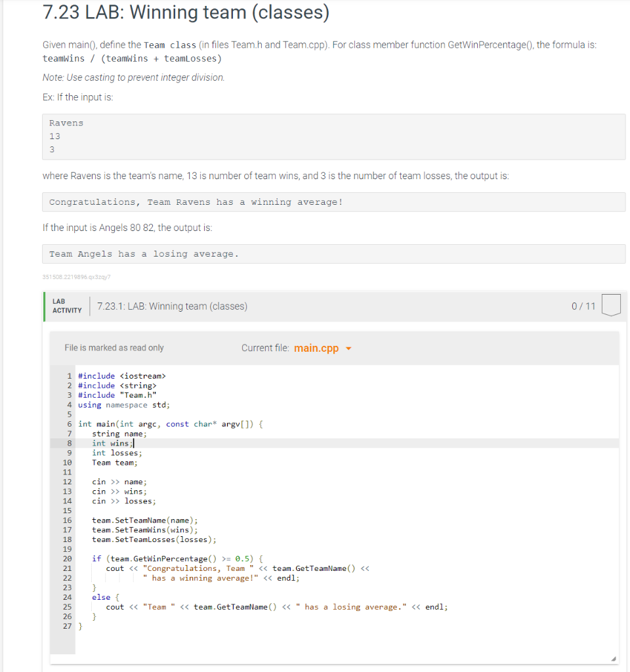Click the bookmark icon next to 0/11

point(610,304)
